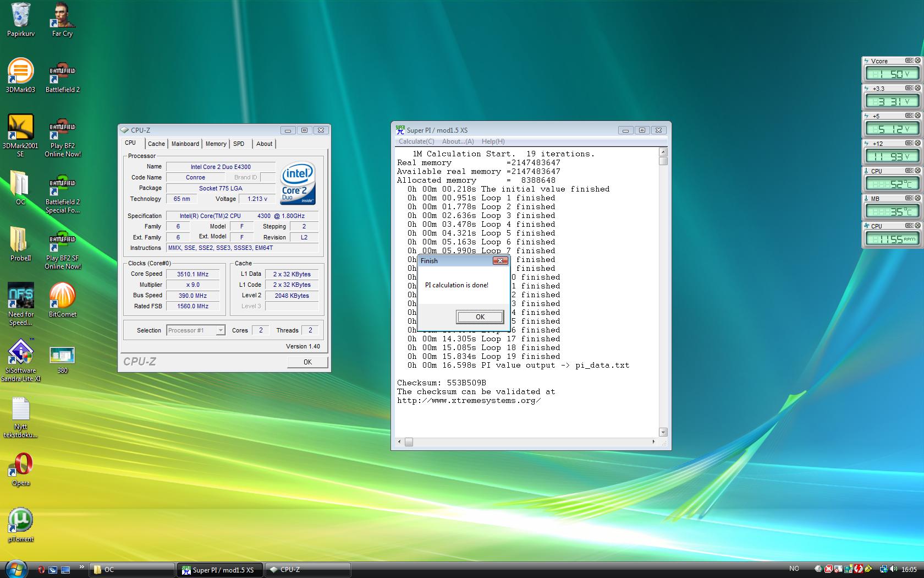The width and height of the screenshot is (924, 578).
Task: Switch to the CPU tab in CPU-Z
Action: click(x=130, y=143)
